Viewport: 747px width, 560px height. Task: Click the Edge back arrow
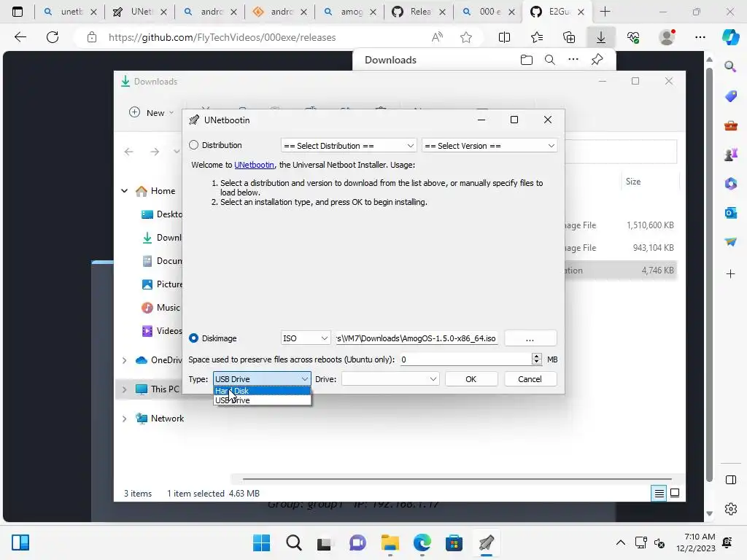click(x=20, y=37)
